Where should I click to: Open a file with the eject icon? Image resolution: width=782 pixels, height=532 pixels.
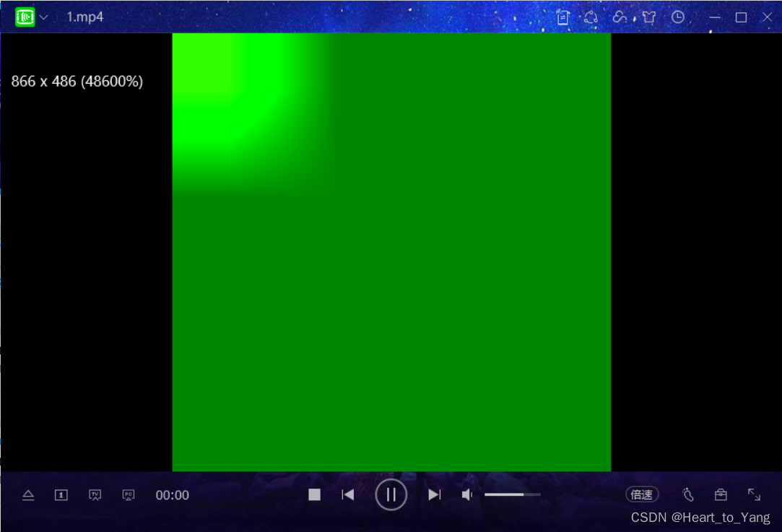click(28, 495)
